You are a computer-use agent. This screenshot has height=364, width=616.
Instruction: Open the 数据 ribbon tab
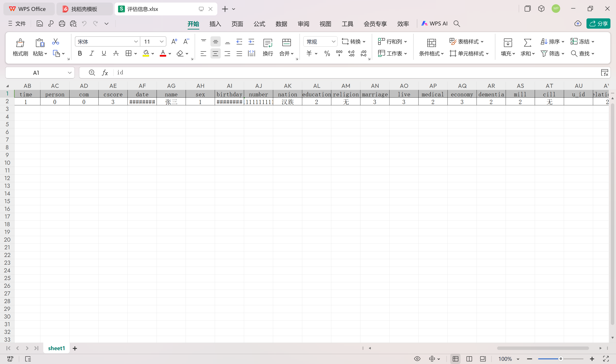(281, 24)
